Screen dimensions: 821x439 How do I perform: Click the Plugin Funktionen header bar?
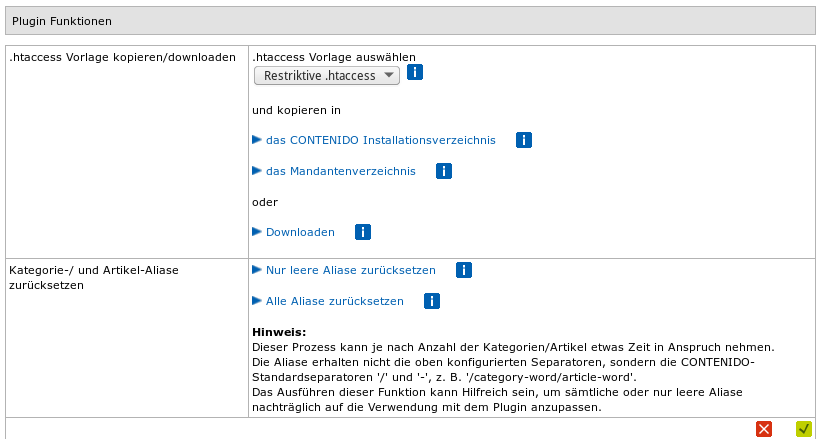(410, 21)
